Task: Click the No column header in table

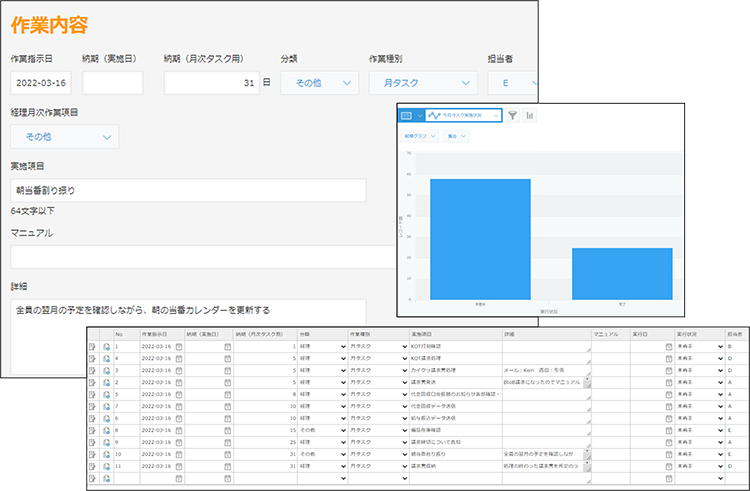Action: [x=127, y=334]
